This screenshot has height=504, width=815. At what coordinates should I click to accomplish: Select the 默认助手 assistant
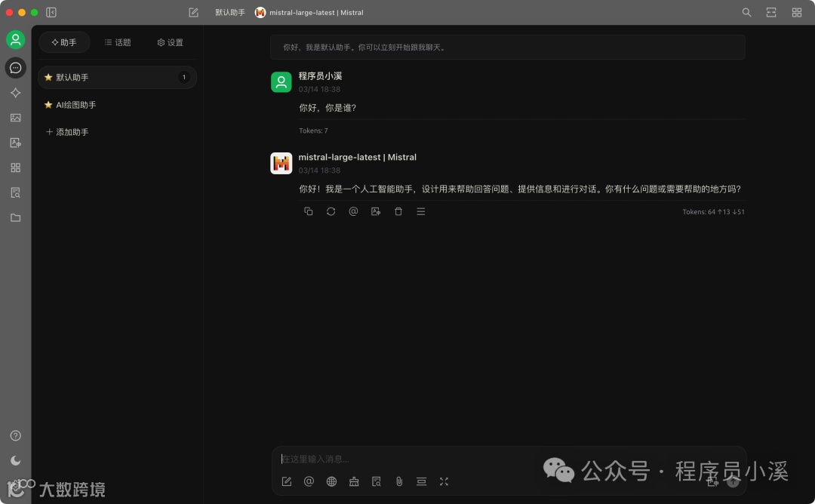click(118, 78)
